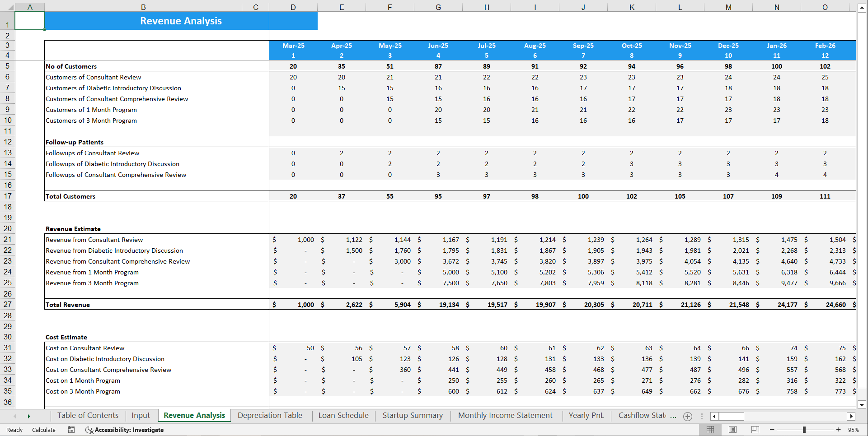Click the zoom out minus icon

[772, 430]
